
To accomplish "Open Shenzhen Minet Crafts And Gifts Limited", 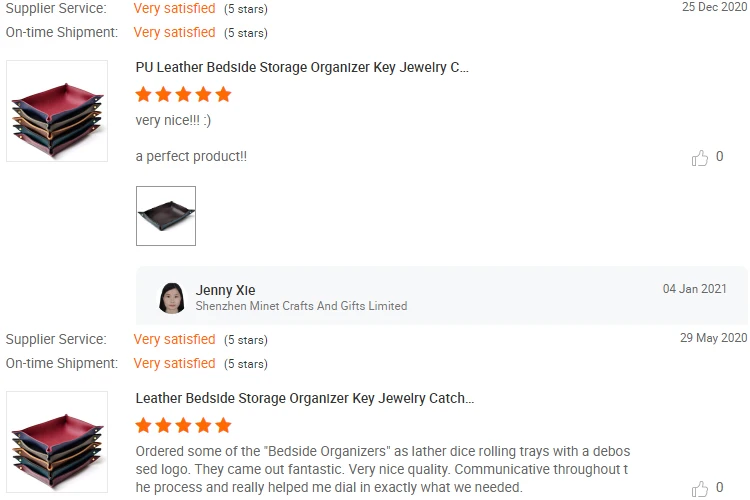I will click(x=301, y=306).
